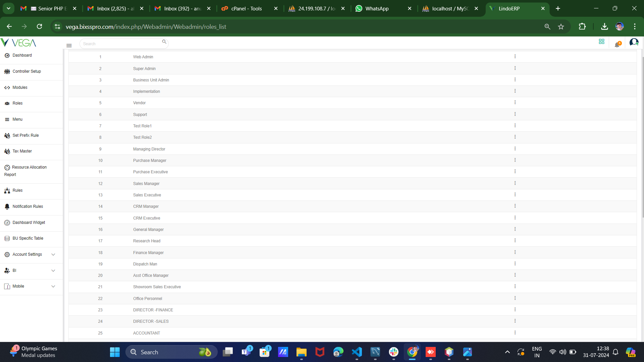
Task: Click the user profile avatar icon
Action: pyautogui.click(x=634, y=42)
